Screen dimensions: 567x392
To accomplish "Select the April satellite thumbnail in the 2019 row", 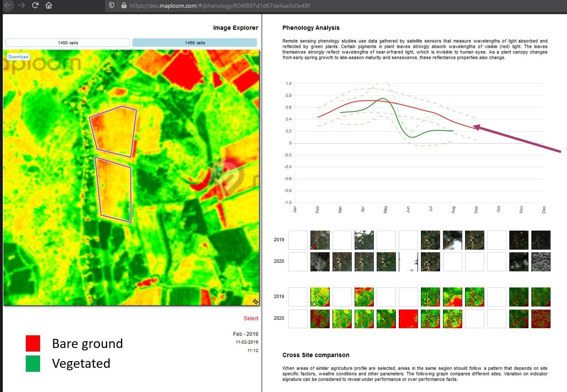I will coord(364,239).
